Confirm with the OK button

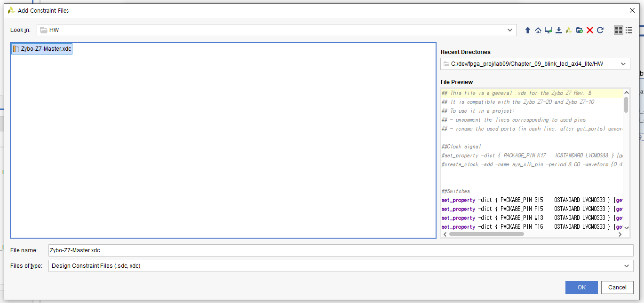tap(581, 287)
